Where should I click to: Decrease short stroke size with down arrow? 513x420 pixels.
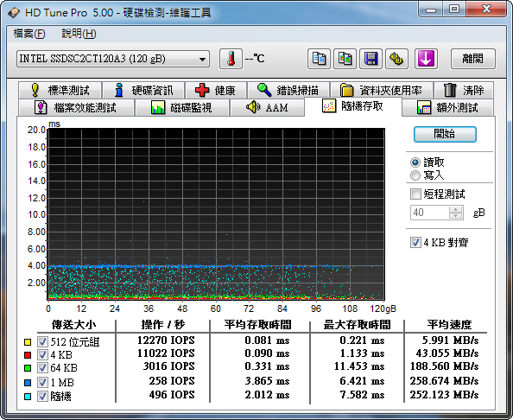(x=455, y=216)
